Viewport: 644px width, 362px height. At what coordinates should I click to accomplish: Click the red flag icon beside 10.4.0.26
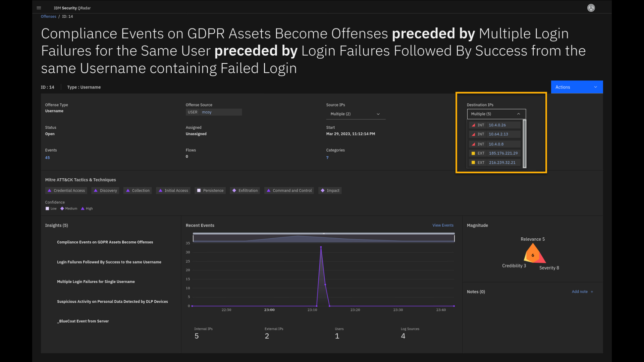[x=473, y=125]
